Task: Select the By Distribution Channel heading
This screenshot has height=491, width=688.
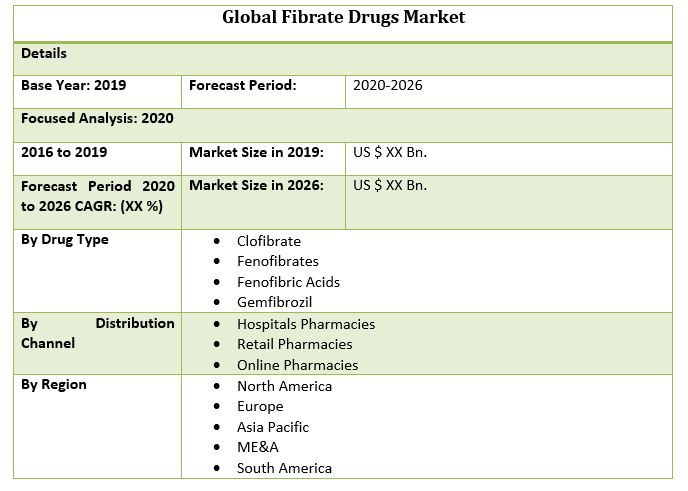Action: [x=97, y=333]
